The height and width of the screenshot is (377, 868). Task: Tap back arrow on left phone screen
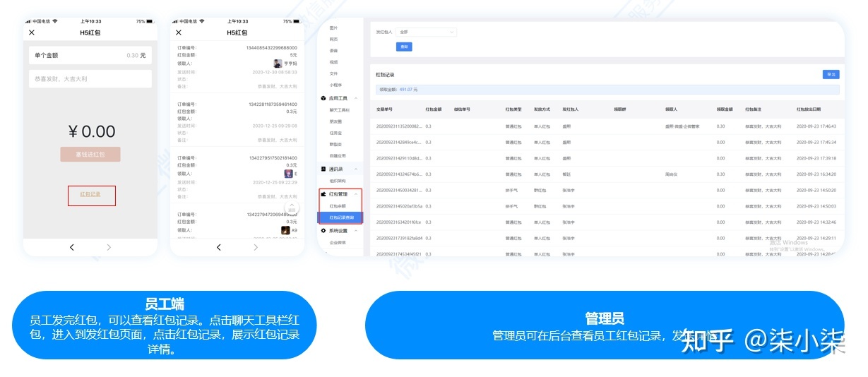point(71,247)
